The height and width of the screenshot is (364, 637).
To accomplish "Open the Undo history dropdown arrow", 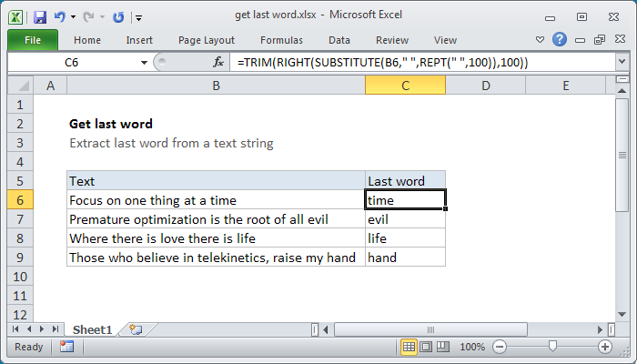I will [x=73, y=17].
